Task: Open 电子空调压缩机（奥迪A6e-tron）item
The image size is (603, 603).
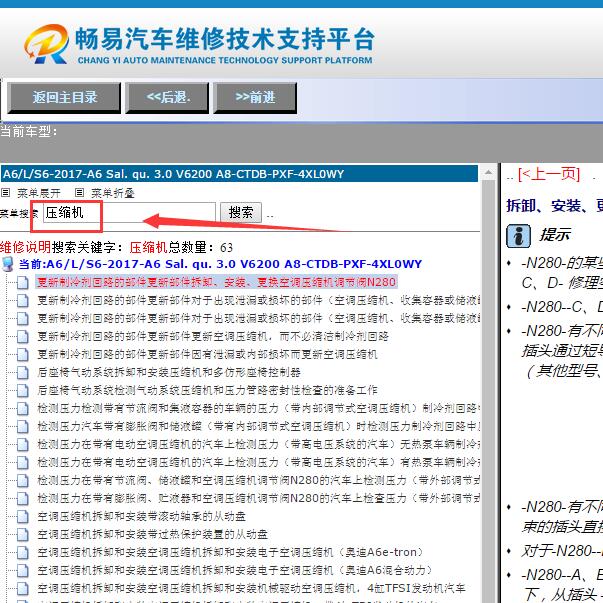Action: tap(230, 552)
